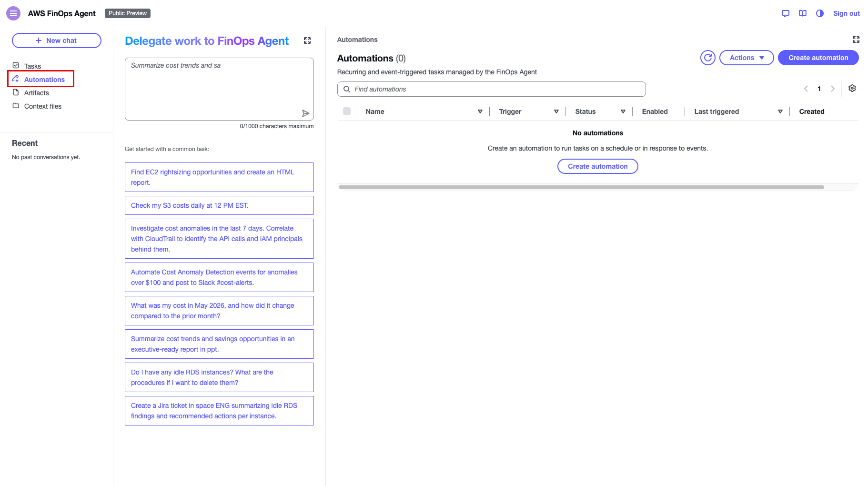Click Sign out link
Image resolution: width=868 pixels, height=486 pixels.
pos(846,13)
